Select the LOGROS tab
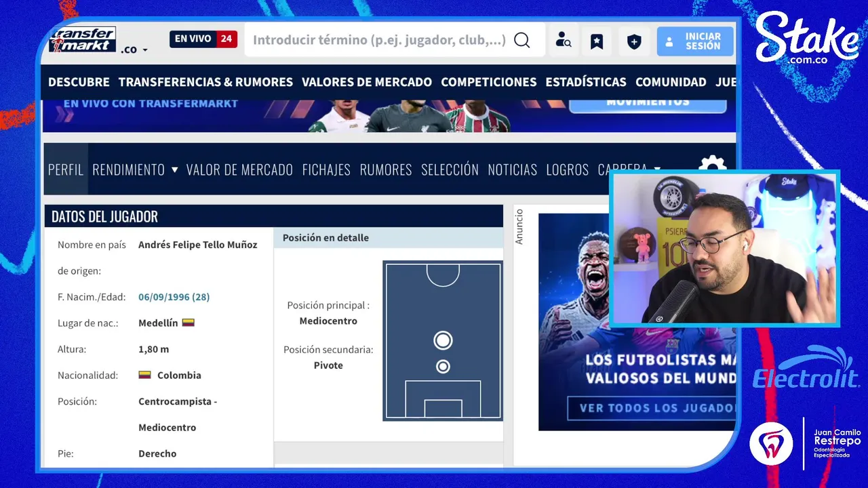Screen dimensions: 868x488 [x=567, y=169]
